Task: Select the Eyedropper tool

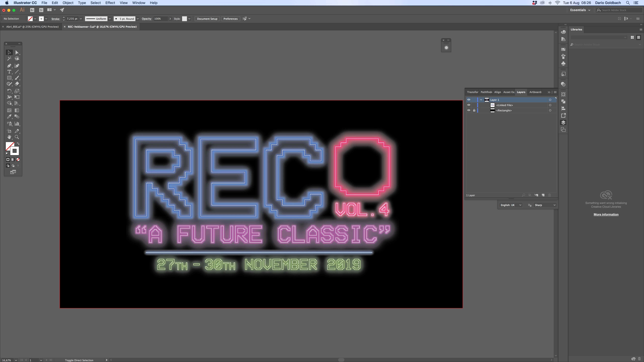Action: click(9, 117)
